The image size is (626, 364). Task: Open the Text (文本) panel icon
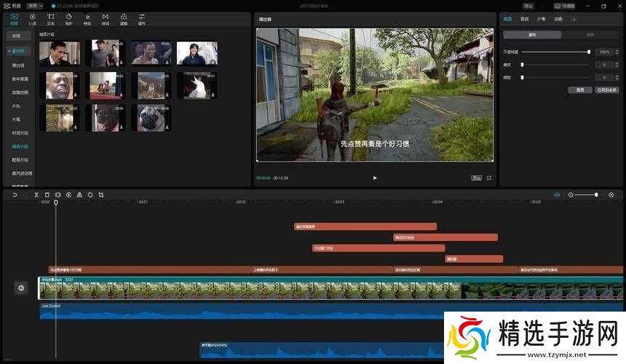[x=50, y=18]
